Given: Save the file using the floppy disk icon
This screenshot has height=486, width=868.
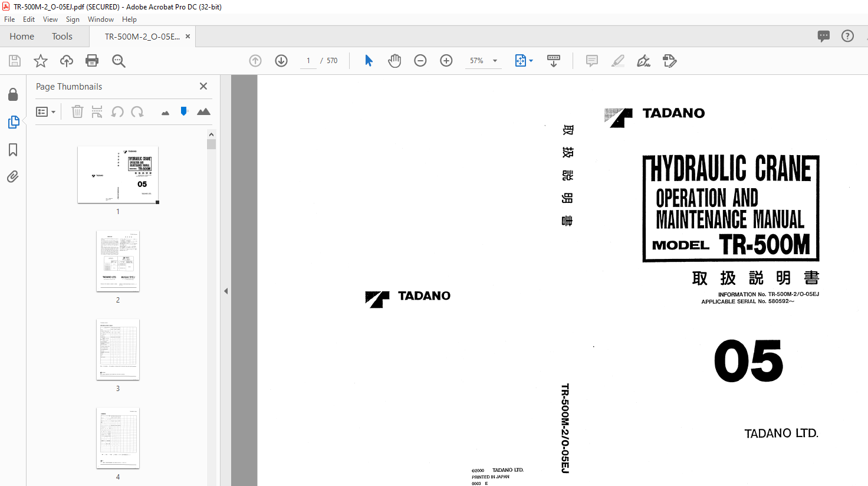Looking at the screenshot, I should [x=15, y=61].
